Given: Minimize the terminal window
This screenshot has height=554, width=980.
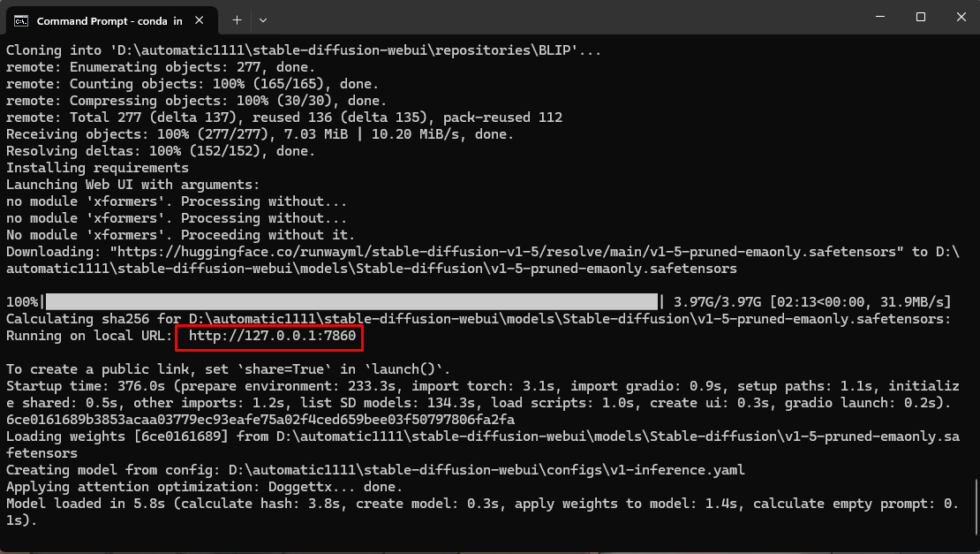Looking at the screenshot, I should pos(879,18).
